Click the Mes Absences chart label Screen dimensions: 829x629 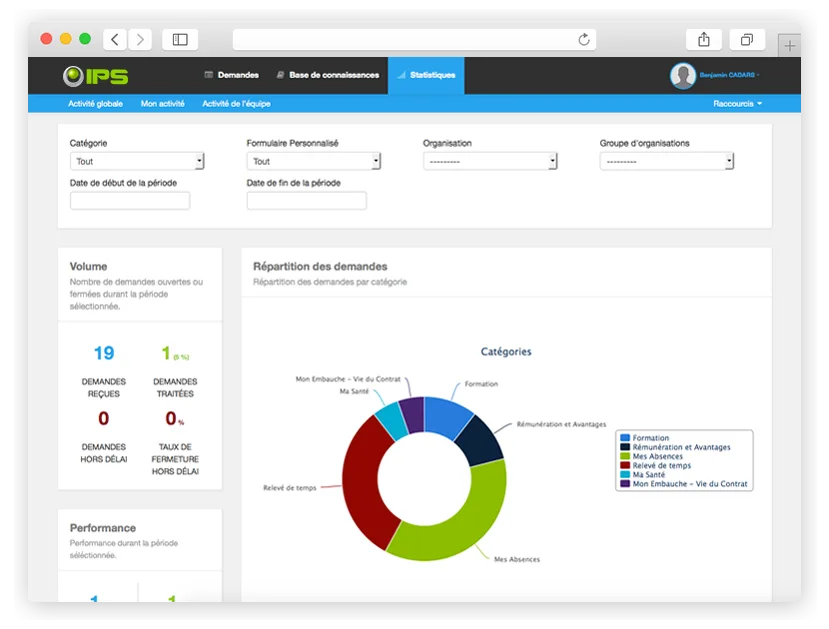(x=517, y=559)
